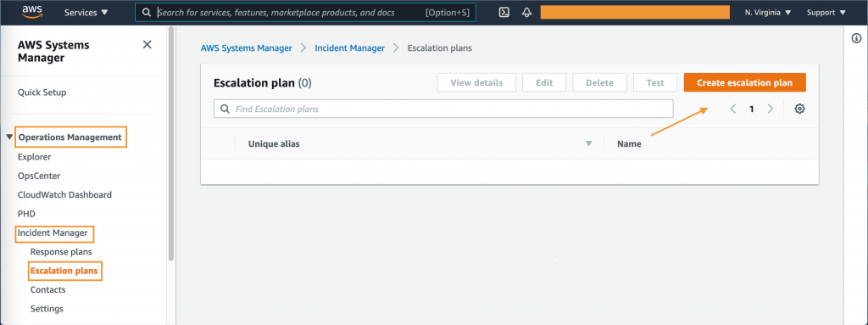Click the sidebar vertical scrollbar
The width and height of the screenshot is (868, 325).
[171, 144]
